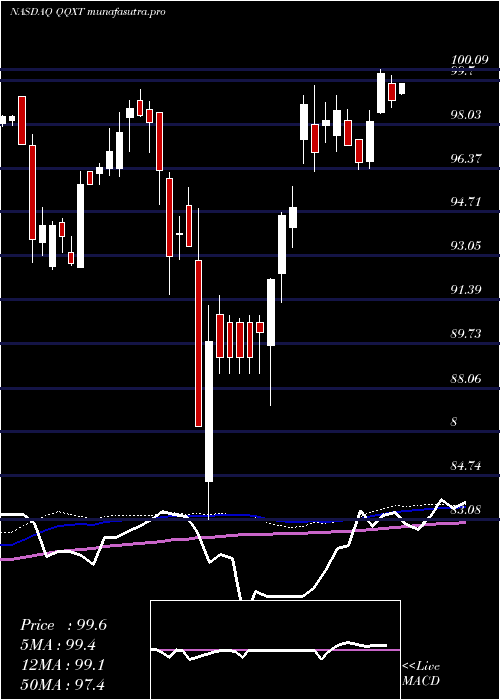
Task: Click inside the MACD inset chart box
Action: [275, 650]
